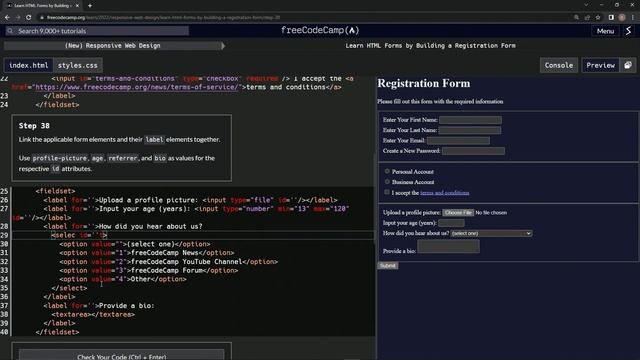
Task: Click the Step 38 heading
Action: [x=34, y=126]
